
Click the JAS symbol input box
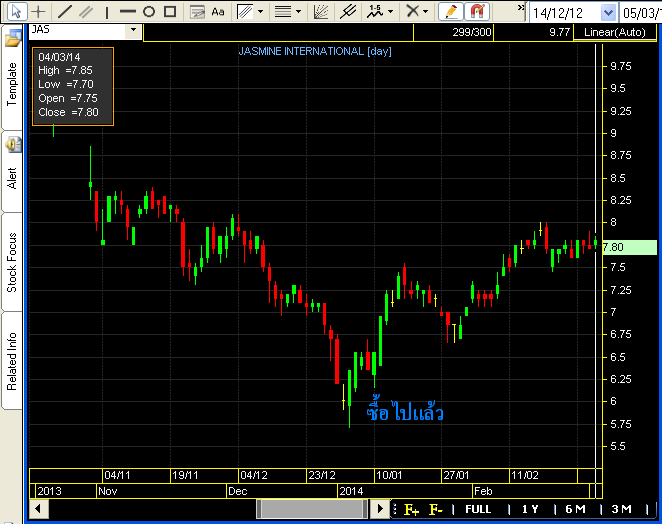(x=78, y=30)
